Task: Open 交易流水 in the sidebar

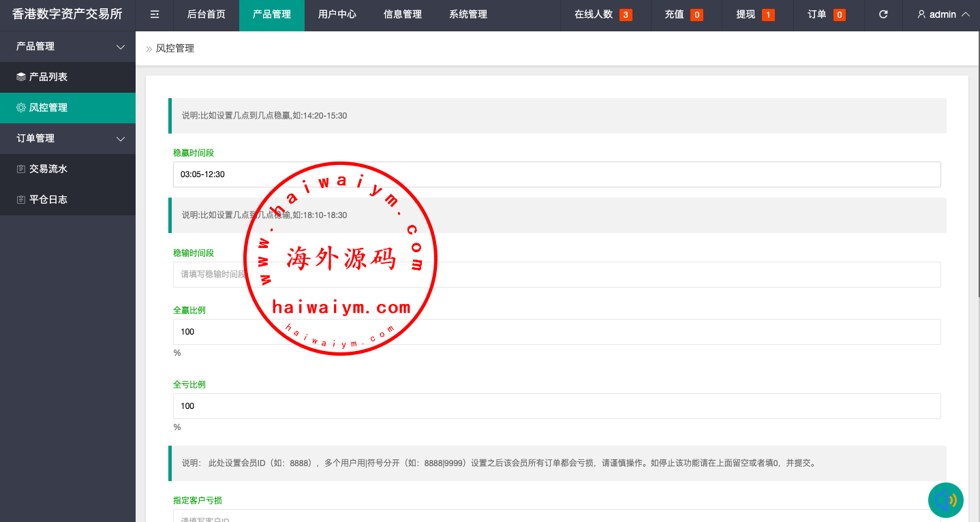Action: point(48,169)
